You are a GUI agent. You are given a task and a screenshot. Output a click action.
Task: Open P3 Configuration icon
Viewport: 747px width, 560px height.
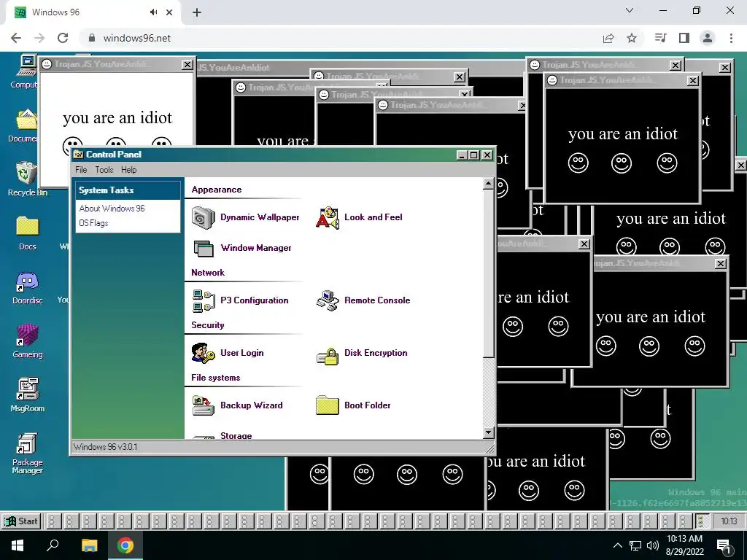pos(204,301)
